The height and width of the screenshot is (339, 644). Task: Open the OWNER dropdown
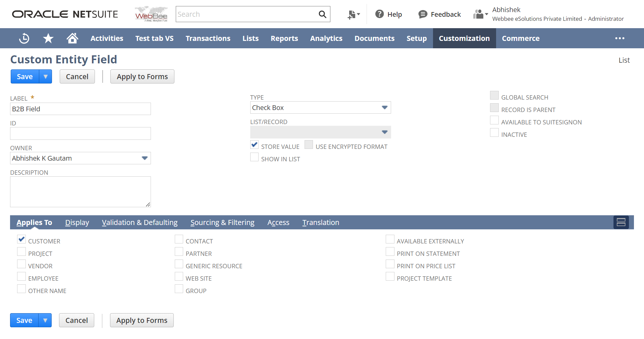[x=145, y=158]
